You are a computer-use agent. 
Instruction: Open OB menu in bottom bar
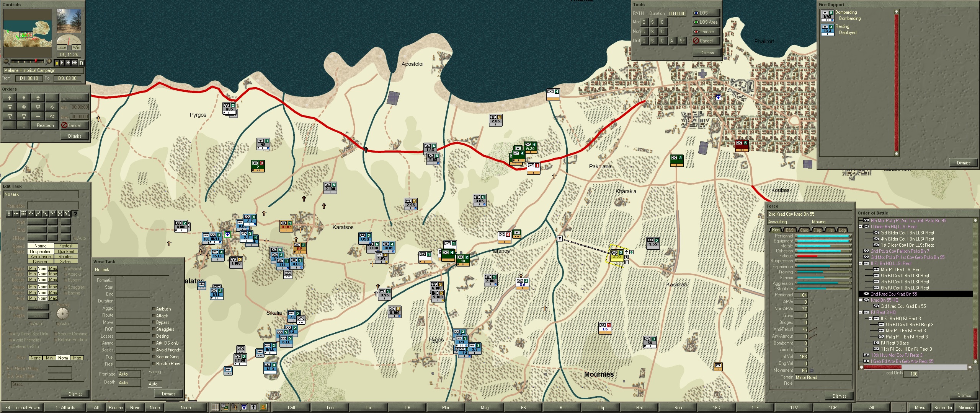[x=407, y=408]
